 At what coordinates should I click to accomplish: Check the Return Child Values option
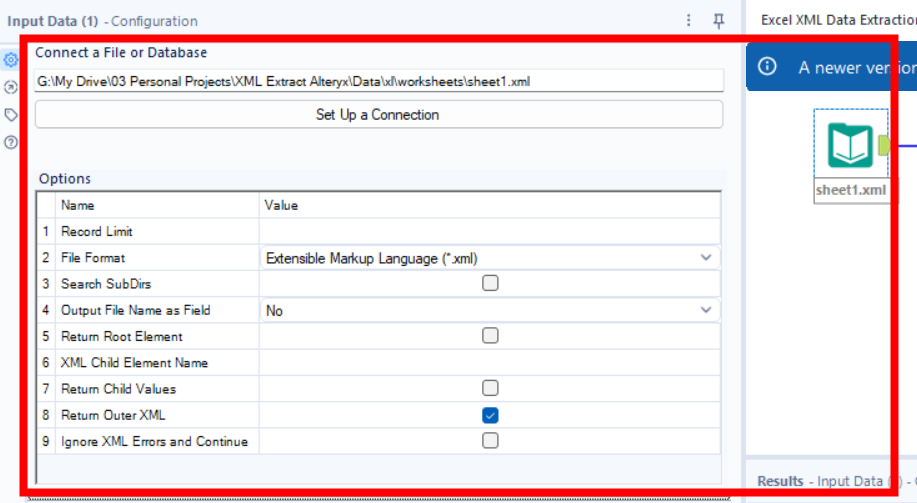tap(490, 388)
